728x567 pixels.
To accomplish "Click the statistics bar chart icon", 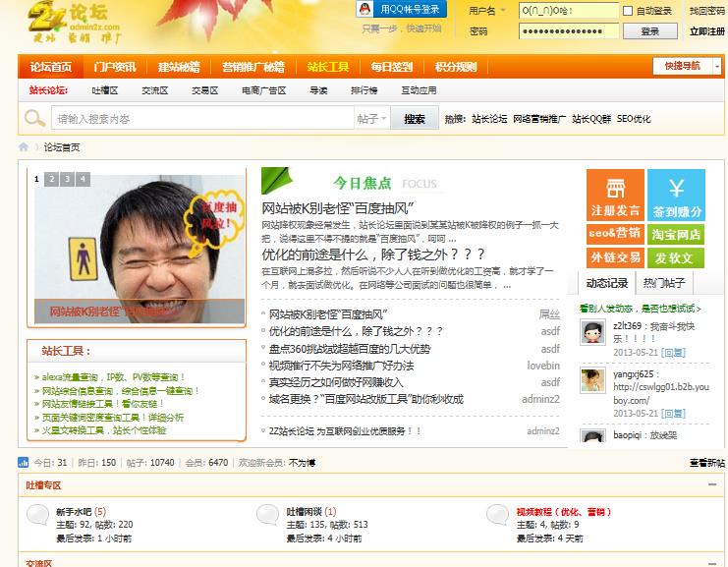I will (x=24, y=462).
